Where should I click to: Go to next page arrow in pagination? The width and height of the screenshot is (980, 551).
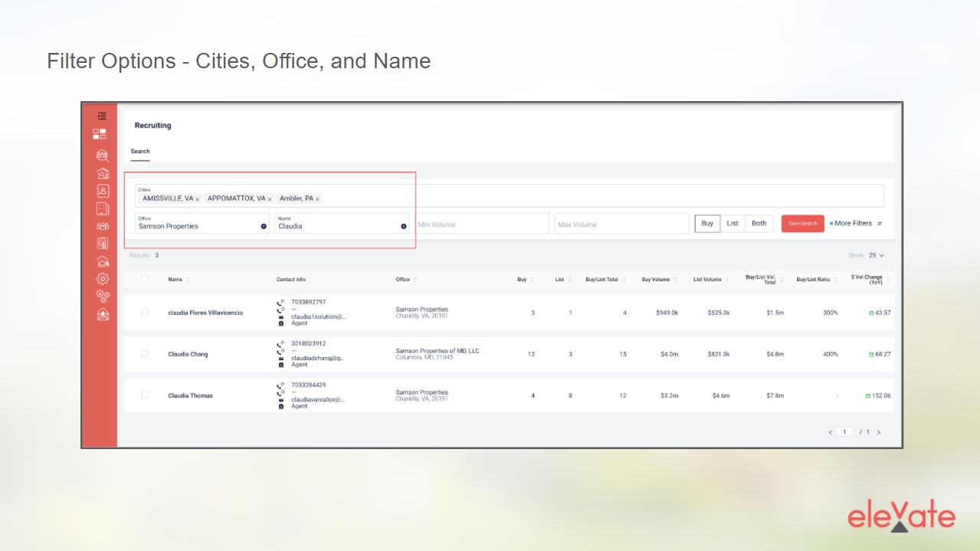point(878,432)
